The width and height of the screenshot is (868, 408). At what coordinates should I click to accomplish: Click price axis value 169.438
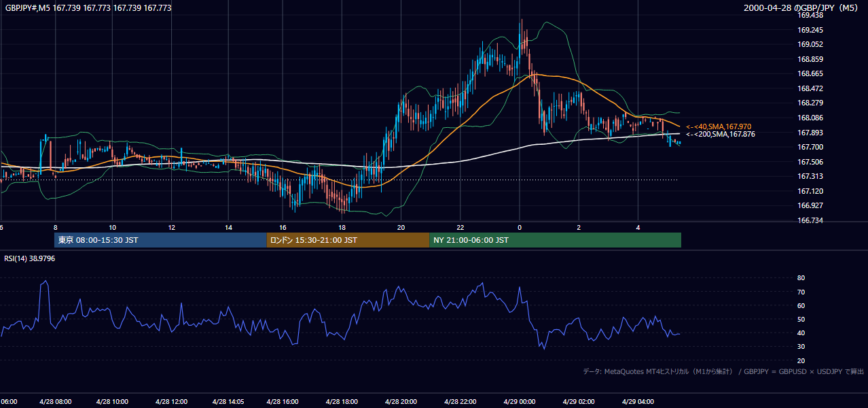[x=810, y=15]
